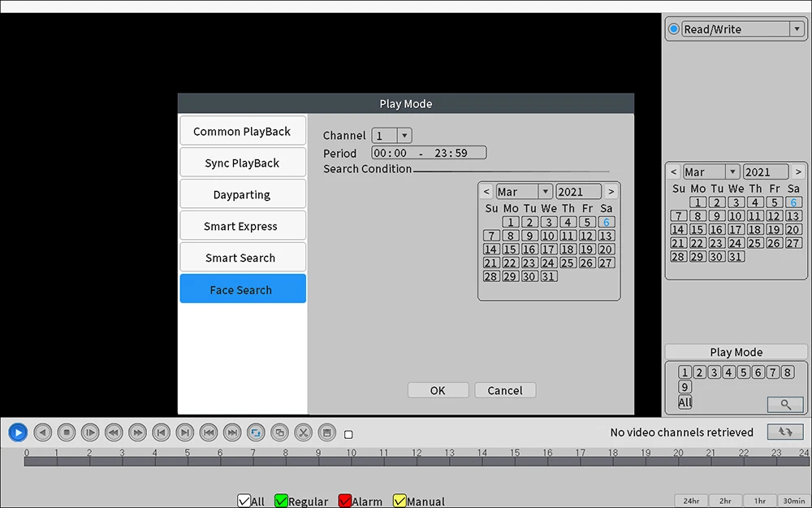This screenshot has width=812, height=508.
Task: Open the Mar month dropdown in dialog calendar
Action: (x=545, y=192)
